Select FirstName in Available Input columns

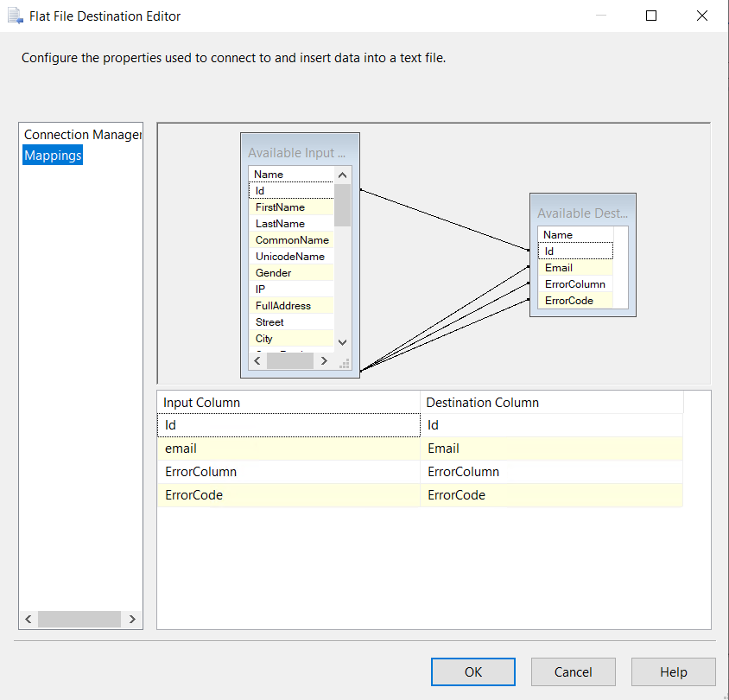coord(280,207)
